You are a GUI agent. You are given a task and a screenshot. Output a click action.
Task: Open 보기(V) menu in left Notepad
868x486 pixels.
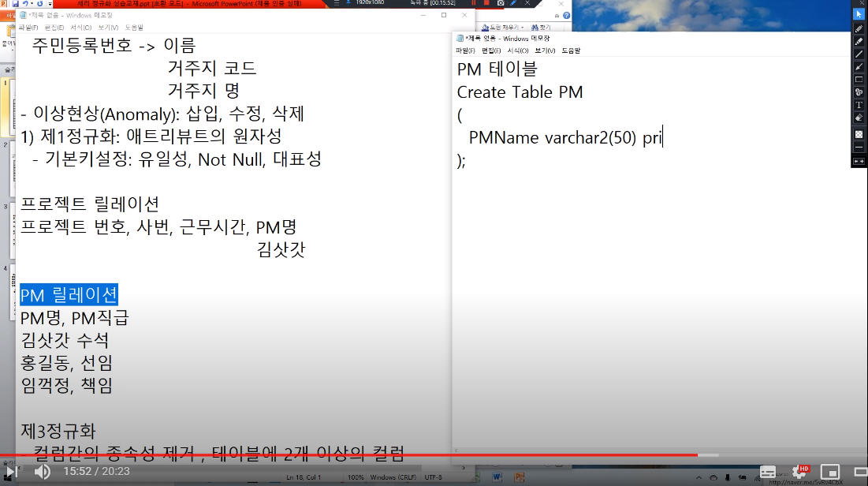point(108,27)
